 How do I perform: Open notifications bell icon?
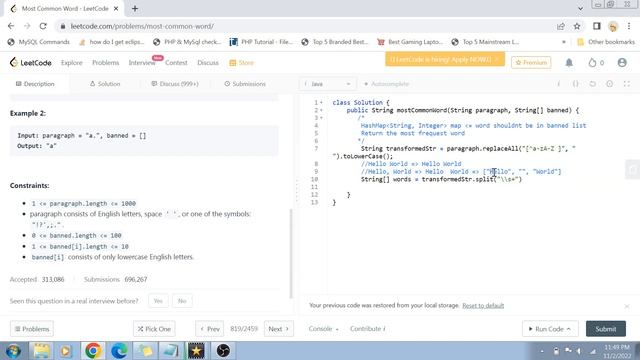tap(569, 62)
